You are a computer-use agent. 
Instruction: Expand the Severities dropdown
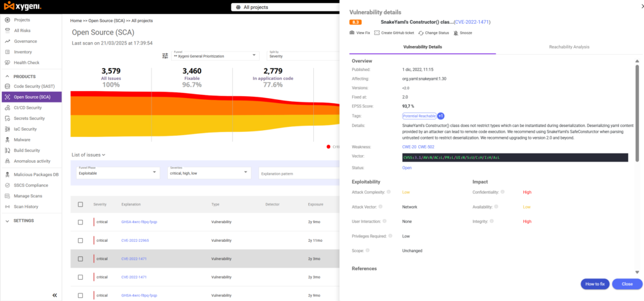click(x=209, y=172)
